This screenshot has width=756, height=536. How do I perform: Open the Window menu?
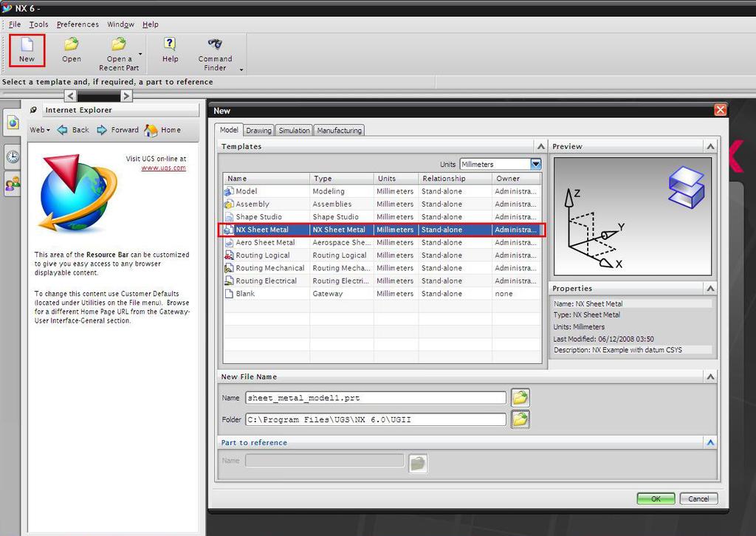click(120, 24)
